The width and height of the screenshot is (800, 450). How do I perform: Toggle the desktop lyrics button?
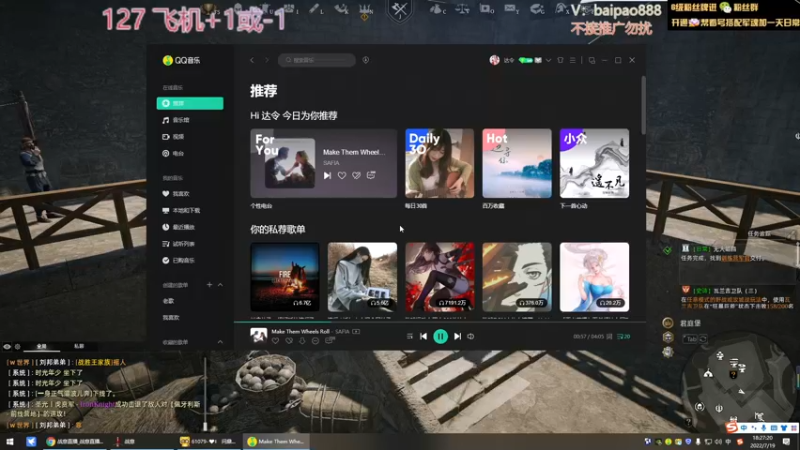point(609,337)
